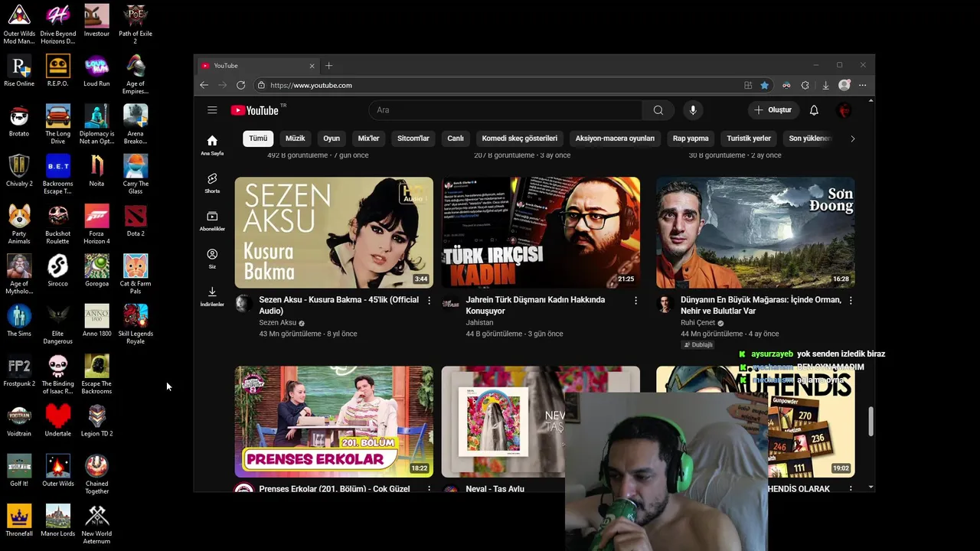Viewport: 980px width, 551px height.
Task: Open Sezen Aksu channel name link
Action: (x=277, y=323)
